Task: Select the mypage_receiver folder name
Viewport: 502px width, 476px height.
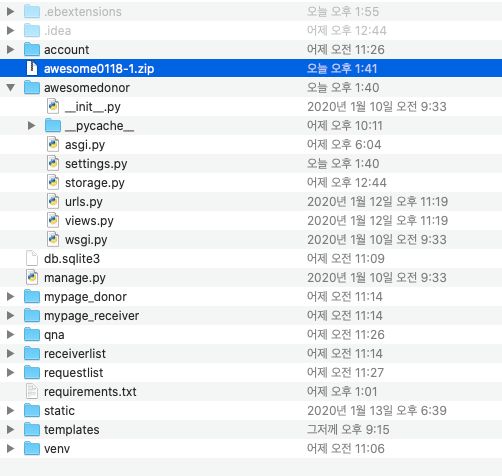Action: (x=91, y=316)
